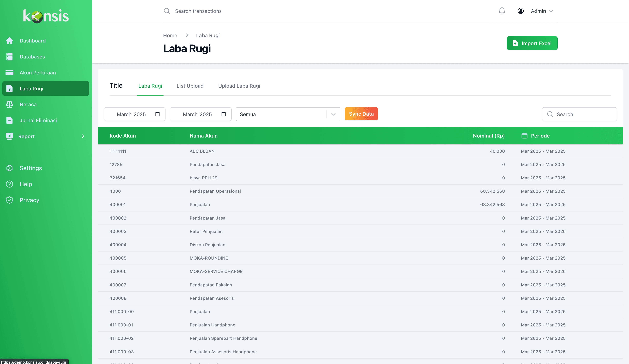Click the Admin user avatar icon
Screen dimensions: 629x364
click(520, 11)
